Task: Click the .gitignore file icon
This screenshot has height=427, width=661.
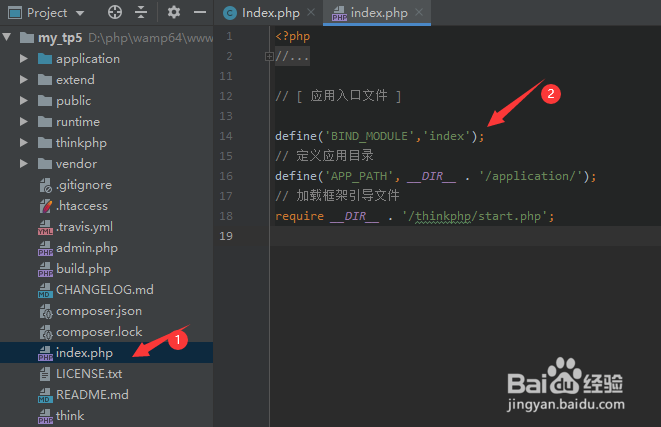Action: tap(45, 185)
